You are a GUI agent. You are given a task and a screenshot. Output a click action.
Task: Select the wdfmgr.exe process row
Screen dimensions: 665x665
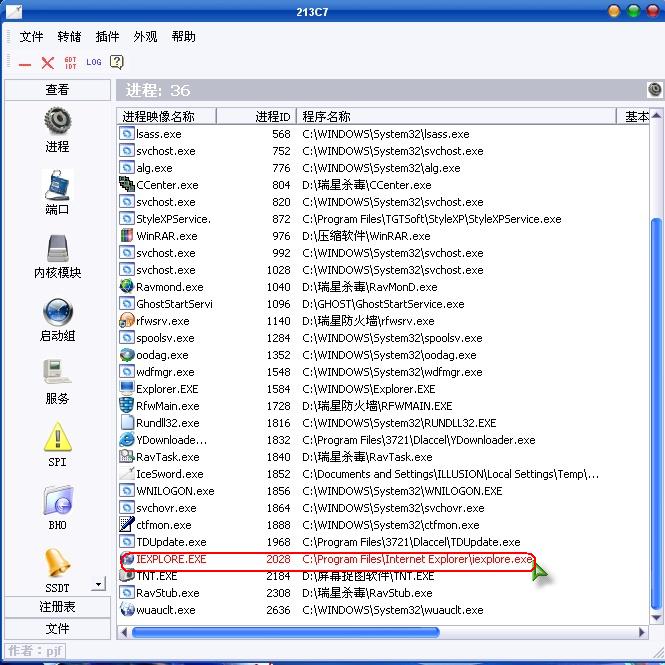coord(383,372)
